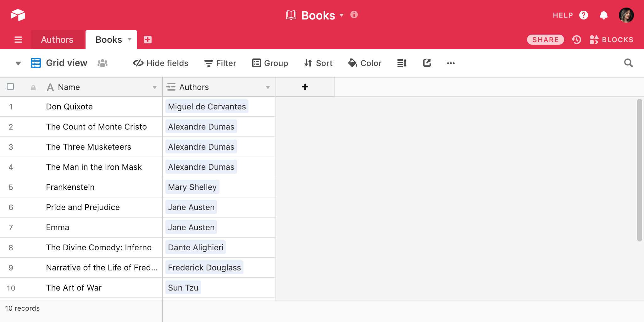Open the Group menu
Screen dimensions: 644x322
click(x=270, y=63)
